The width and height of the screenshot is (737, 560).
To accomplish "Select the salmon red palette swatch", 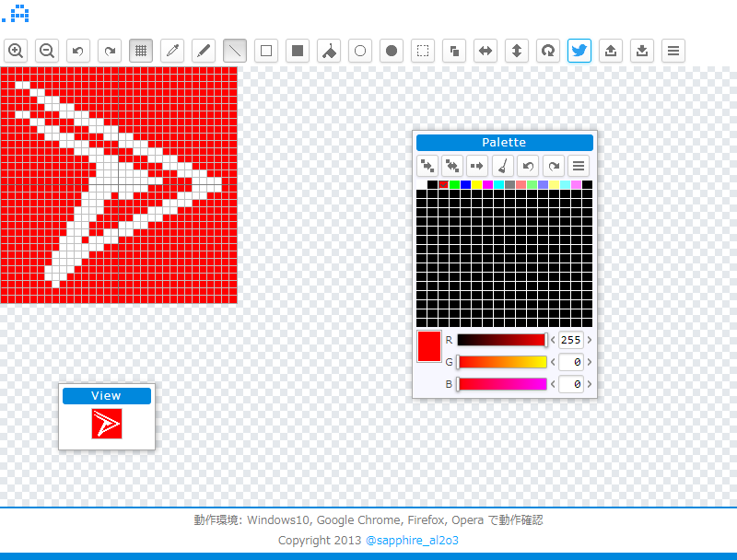I will pyautogui.click(x=521, y=184).
